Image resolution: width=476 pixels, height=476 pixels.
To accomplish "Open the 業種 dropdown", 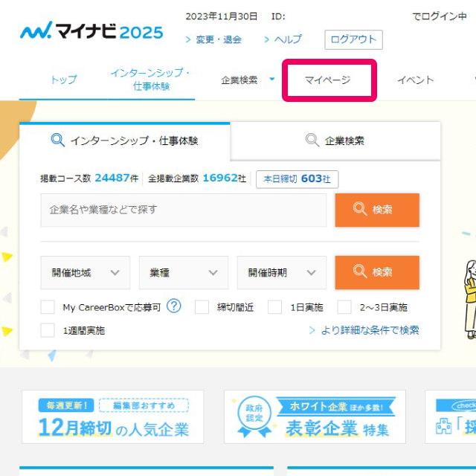I will (x=184, y=273).
